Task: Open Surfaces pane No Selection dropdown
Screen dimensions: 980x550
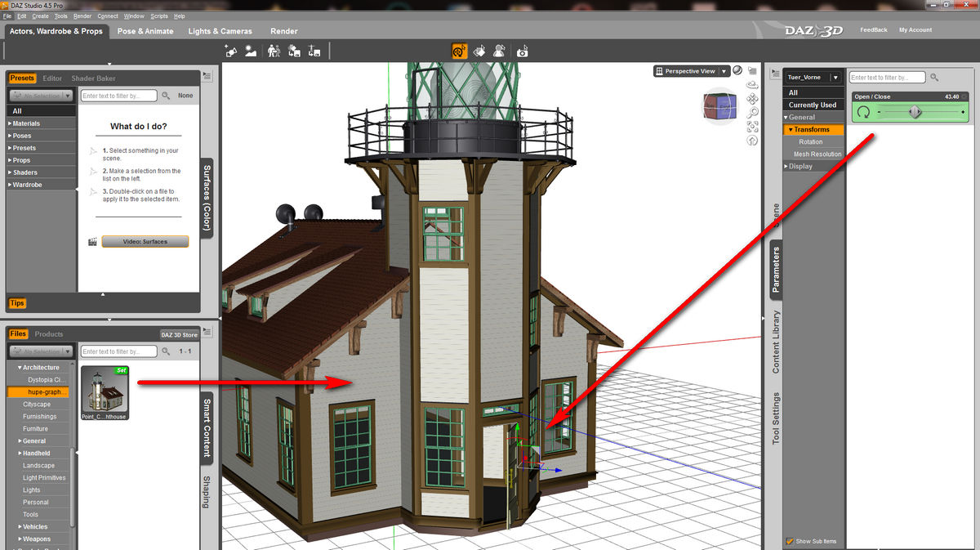Action: [68, 96]
